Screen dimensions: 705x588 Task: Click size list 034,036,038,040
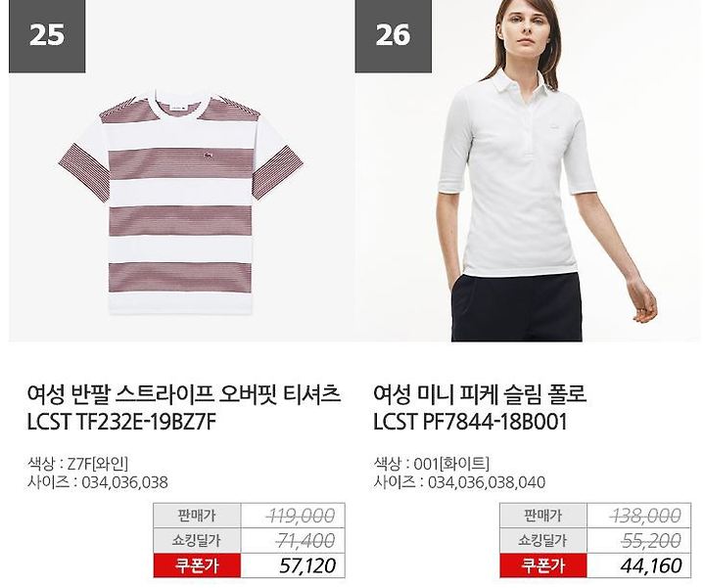pos(487,483)
